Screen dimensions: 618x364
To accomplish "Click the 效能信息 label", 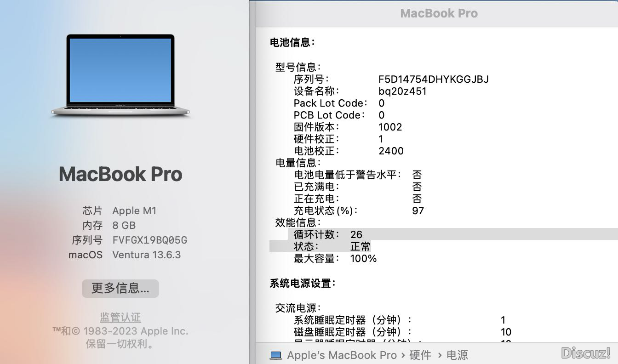I will click(x=298, y=222).
